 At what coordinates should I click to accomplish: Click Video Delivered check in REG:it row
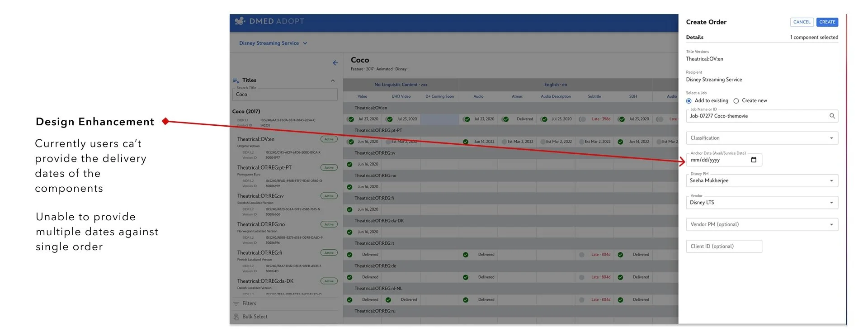(x=349, y=255)
